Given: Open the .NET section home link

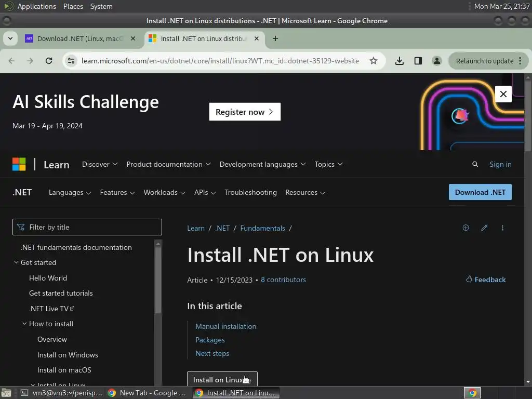Looking at the screenshot, I should [22, 192].
